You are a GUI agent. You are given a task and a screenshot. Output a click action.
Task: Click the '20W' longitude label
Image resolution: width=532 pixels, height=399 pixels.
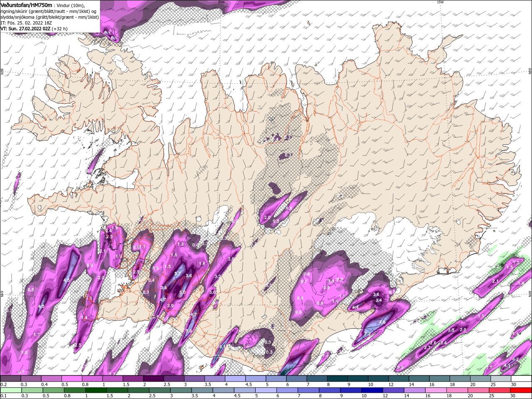pyautogui.click(x=221, y=2)
